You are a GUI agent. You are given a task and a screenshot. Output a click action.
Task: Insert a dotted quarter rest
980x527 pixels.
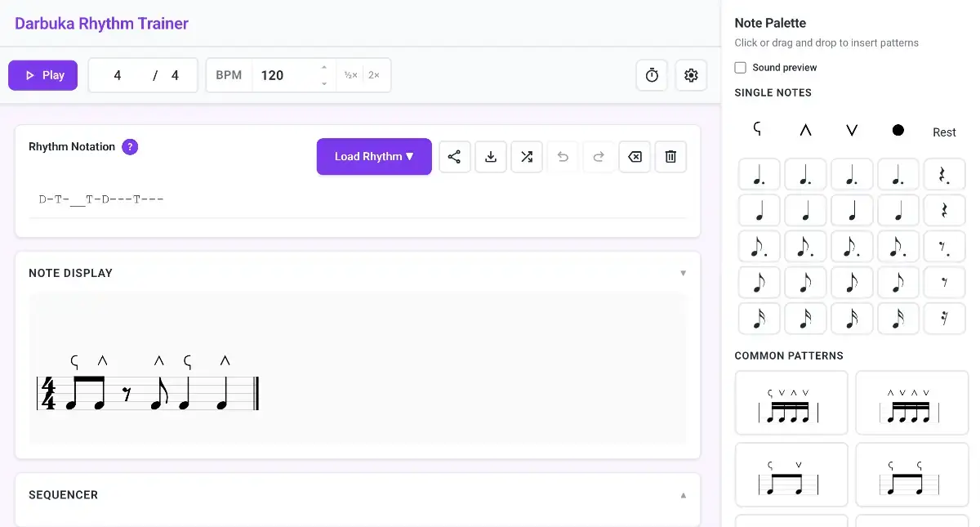pos(945,174)
